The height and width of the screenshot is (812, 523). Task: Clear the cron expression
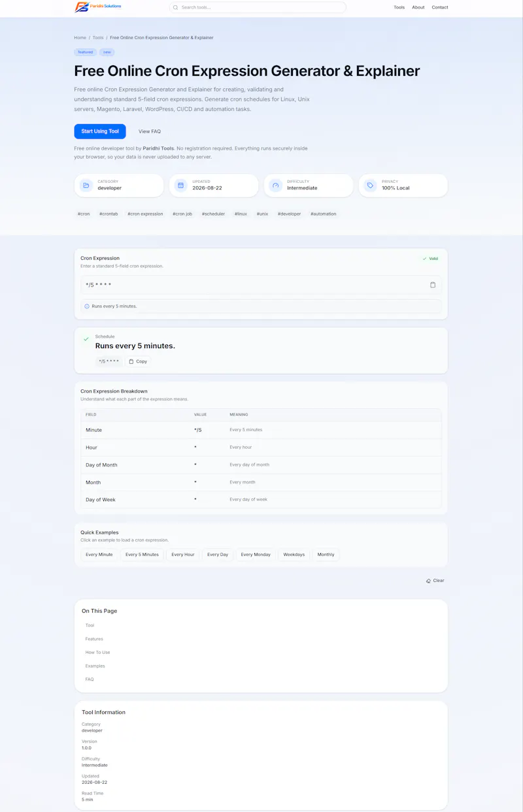coord(435,581)
